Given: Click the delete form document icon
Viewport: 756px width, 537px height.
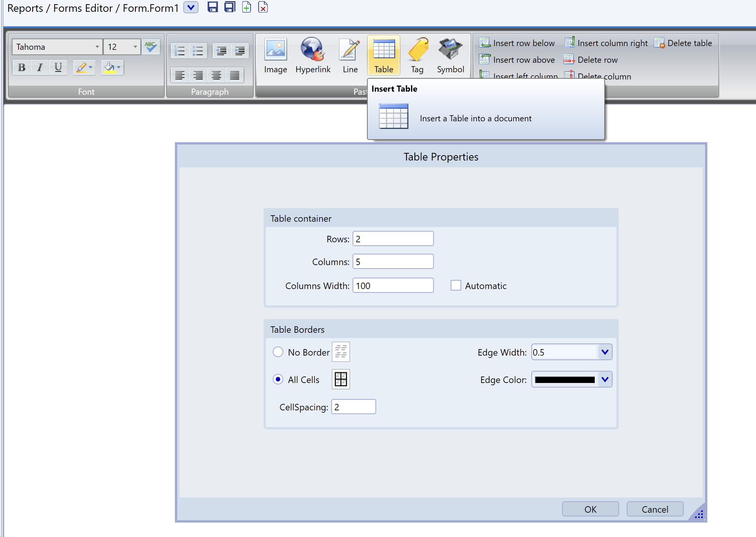Looking at the screenshot, I should pyautogui.click(x=263, y=7).
